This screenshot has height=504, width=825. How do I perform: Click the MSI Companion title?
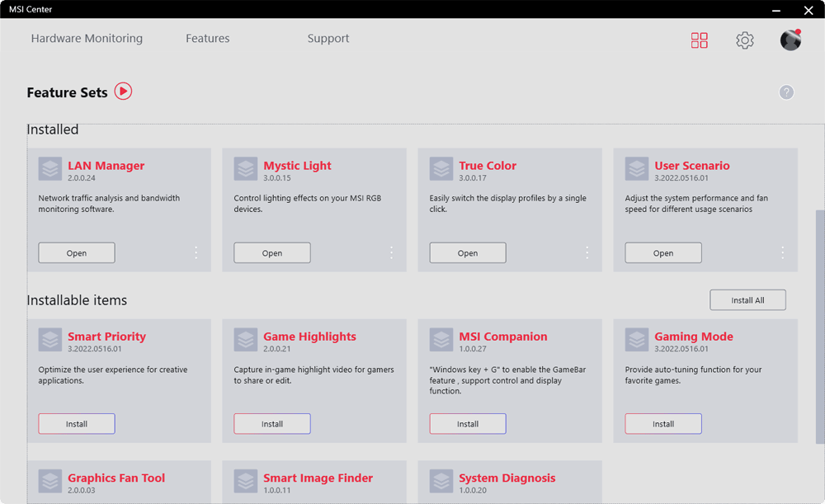(503, 337)
